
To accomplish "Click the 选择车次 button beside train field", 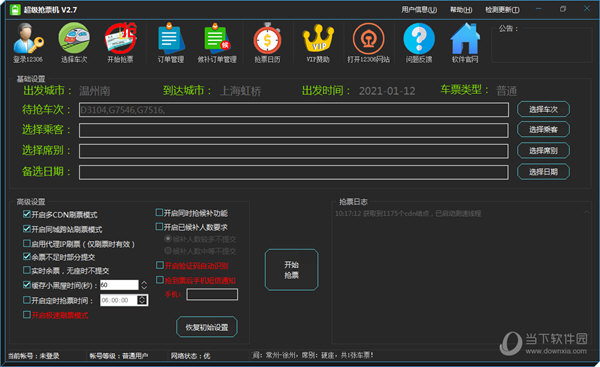I will (x=543, y=109).
